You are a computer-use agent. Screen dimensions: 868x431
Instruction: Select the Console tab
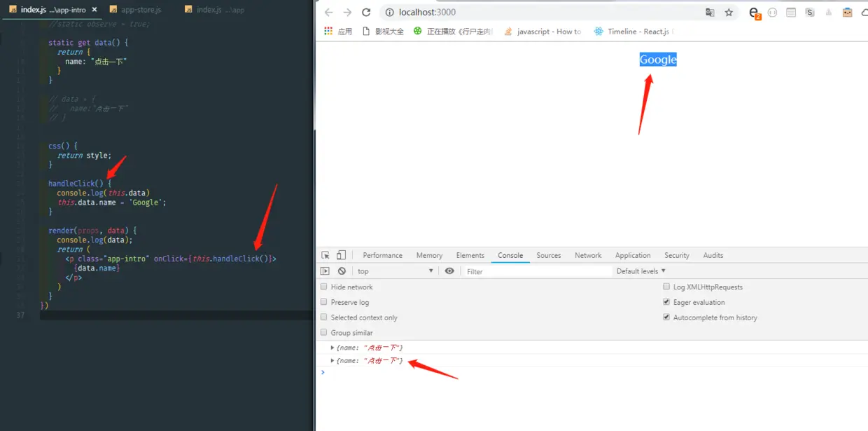click(x=510, y=255)
